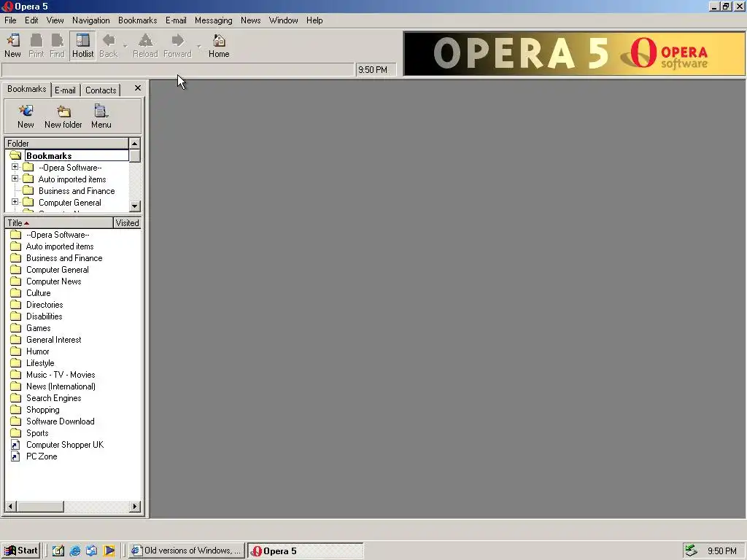This screenshot has height=560, width=747.
Task: Click the Find toolbar icon
Action: click(x=57, y=45)
